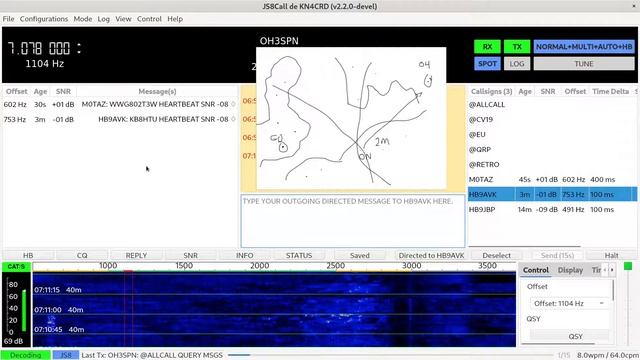Select M0TAZ in the callsigns list
Viewport: 640px width, 360px height.
tap(552, 180)
